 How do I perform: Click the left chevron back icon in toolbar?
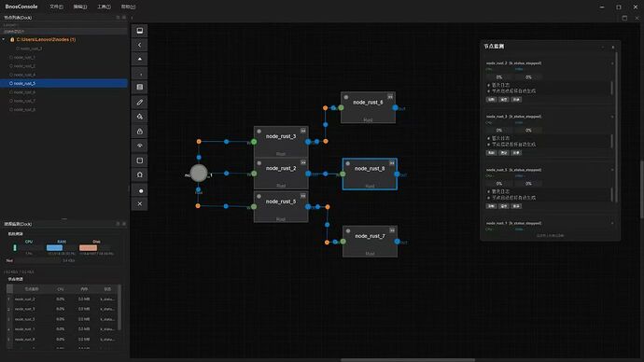pyautogui.click(x=140, y=45)
